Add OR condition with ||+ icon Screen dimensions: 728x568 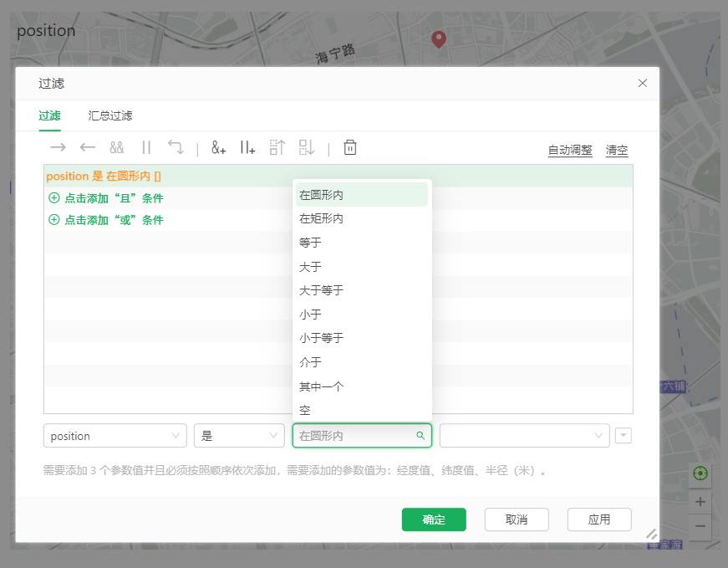click(247, 148)
